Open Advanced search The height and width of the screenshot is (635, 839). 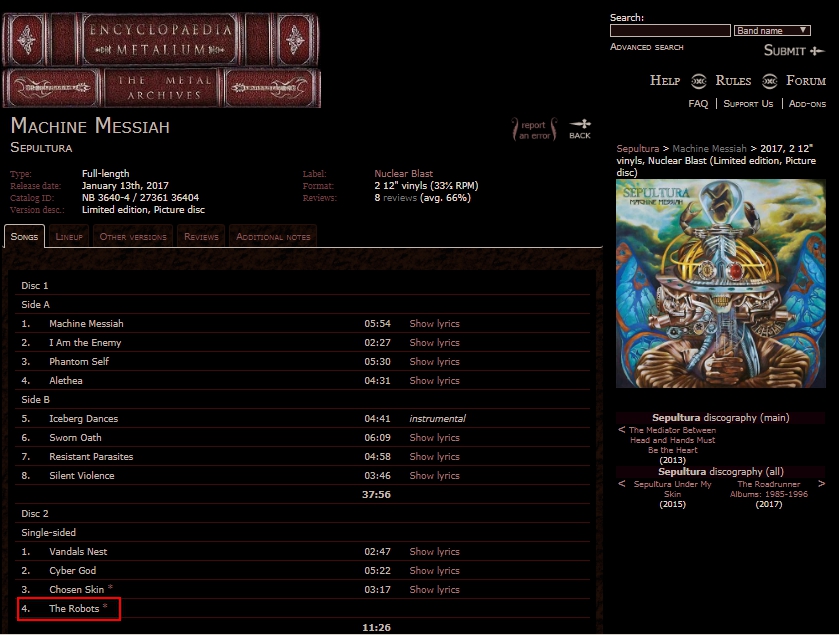click(x=646, y=47)
